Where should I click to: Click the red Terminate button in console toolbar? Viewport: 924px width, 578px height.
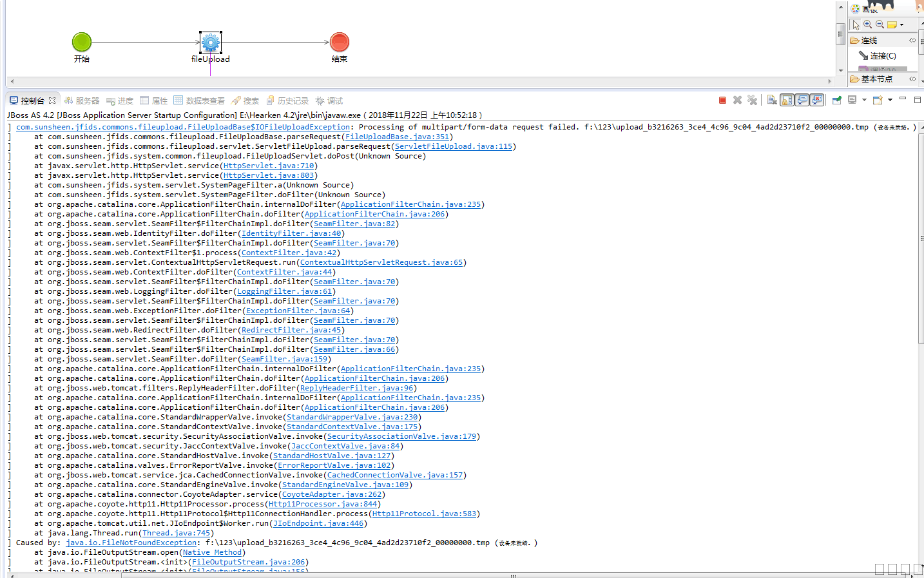point(722,100)
